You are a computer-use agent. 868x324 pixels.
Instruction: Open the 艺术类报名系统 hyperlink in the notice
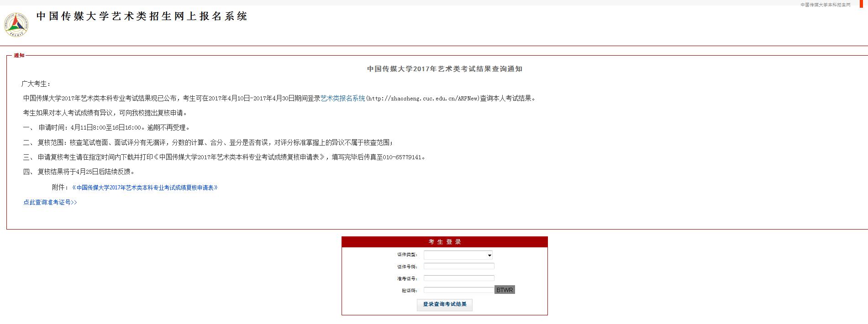(x=342, y=98)
